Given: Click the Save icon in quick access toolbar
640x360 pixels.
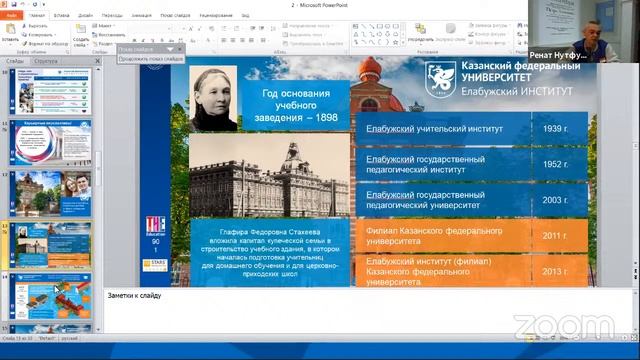Looking at the screenshot, I should point(14,4).
